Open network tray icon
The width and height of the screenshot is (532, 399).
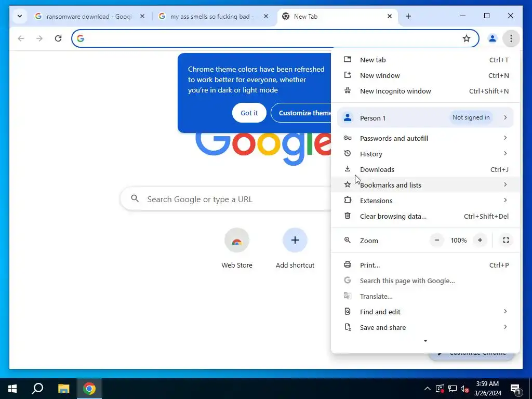pos(453,389)
